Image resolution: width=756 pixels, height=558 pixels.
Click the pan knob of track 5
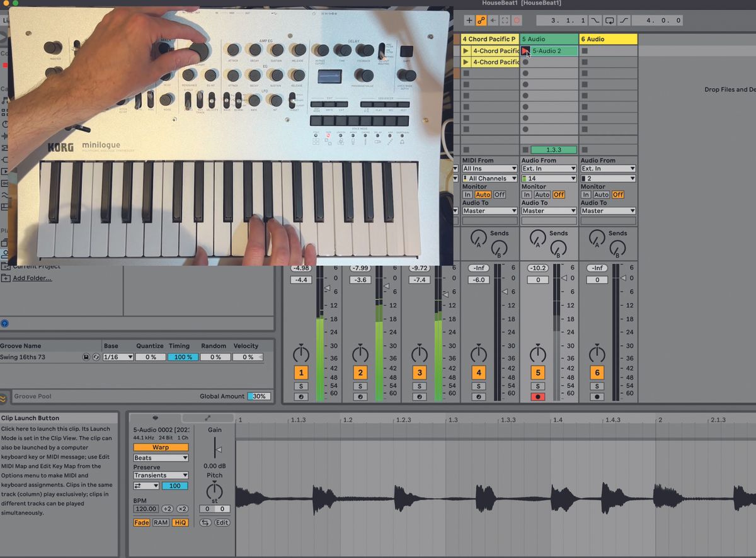point(538,353)
